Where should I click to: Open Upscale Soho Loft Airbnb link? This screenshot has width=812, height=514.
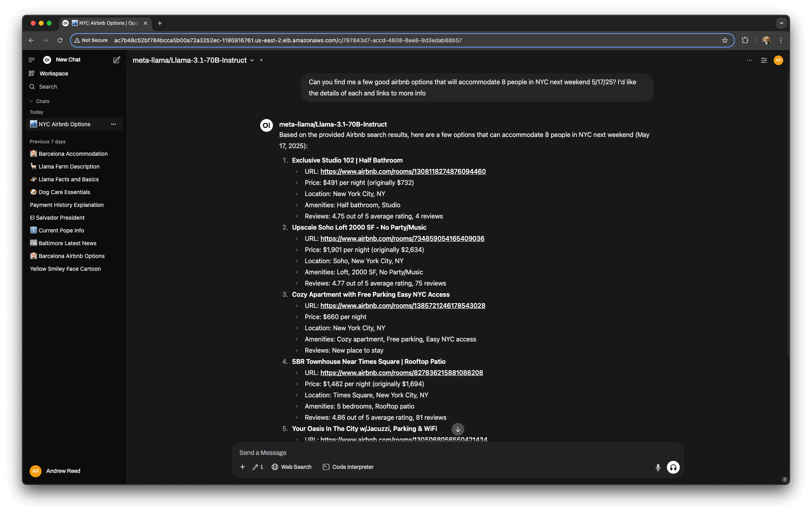pos(402,238)
